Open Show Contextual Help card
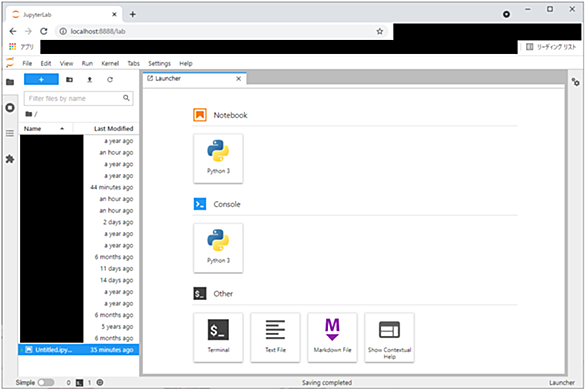This screenshot has height=390, width=586. (389, 337)
